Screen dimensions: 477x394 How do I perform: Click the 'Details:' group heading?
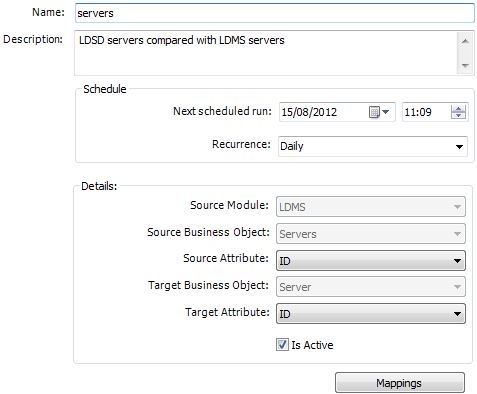(99, 186)
